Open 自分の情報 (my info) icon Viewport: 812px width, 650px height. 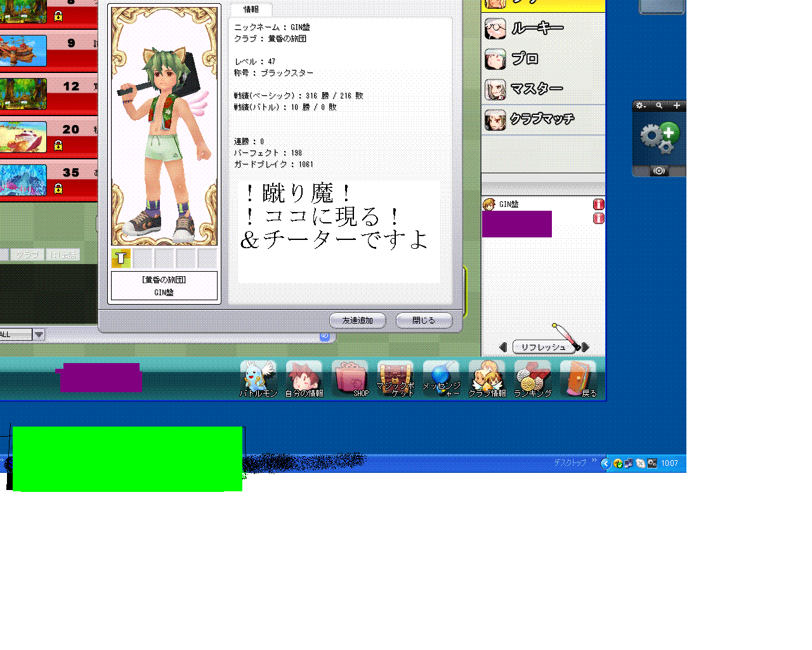pos(304,378)
